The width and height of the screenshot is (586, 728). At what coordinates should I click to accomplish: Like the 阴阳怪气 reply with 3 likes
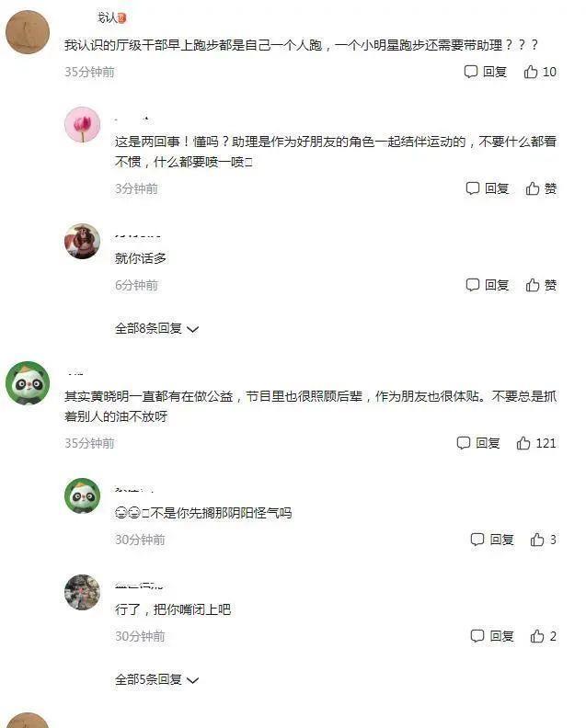[543, 540]
